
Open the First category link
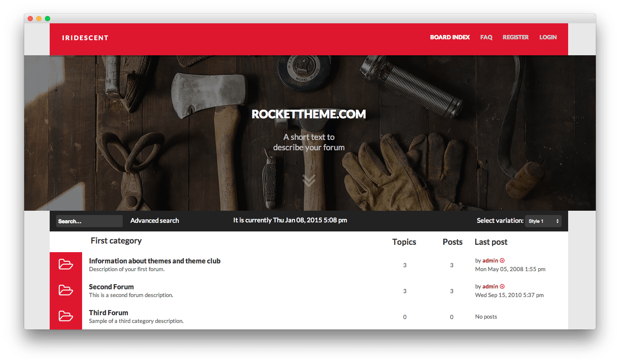116,241
